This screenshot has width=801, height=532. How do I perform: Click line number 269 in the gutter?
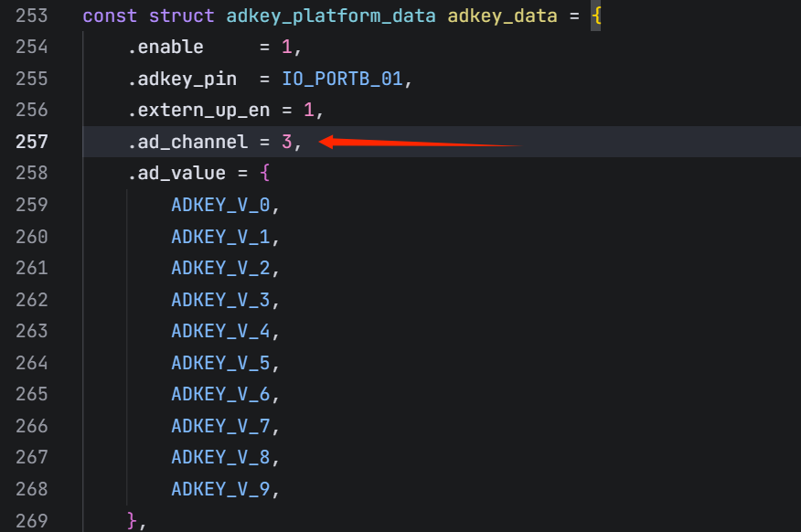(x=32, y=521)
